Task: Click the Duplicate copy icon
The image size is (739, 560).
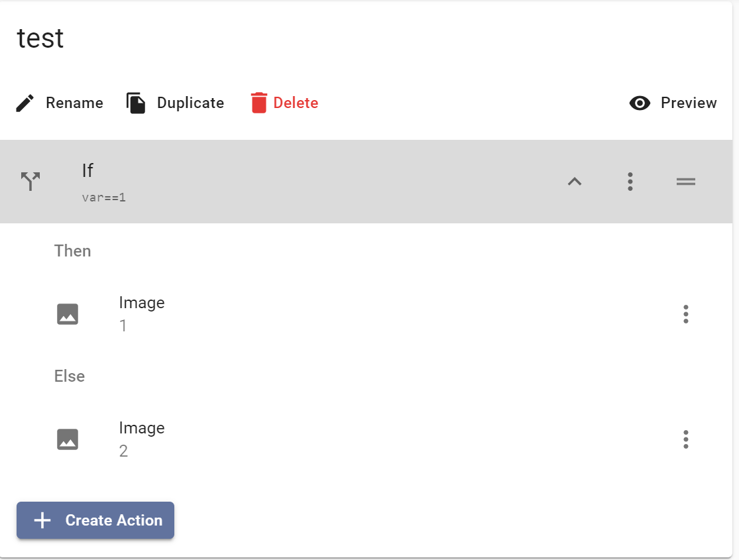Action: [136, 103]
